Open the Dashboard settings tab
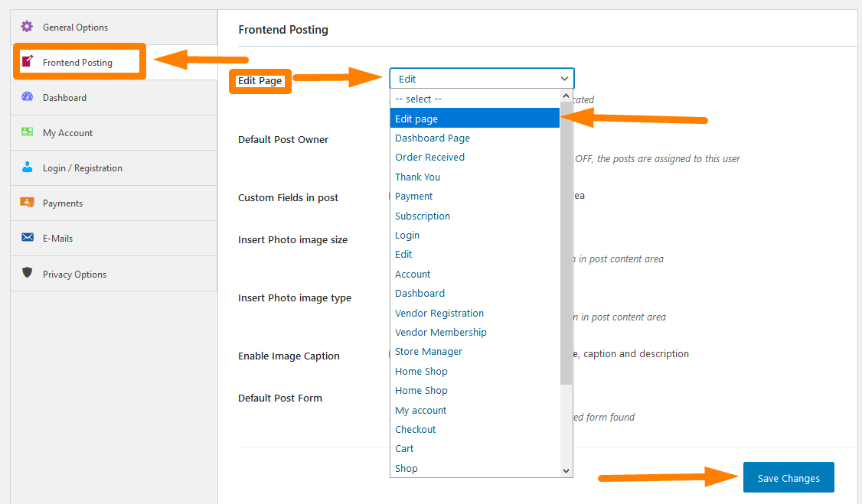The image size is (862, 504). pyautogui.click(x=114, y=98)
